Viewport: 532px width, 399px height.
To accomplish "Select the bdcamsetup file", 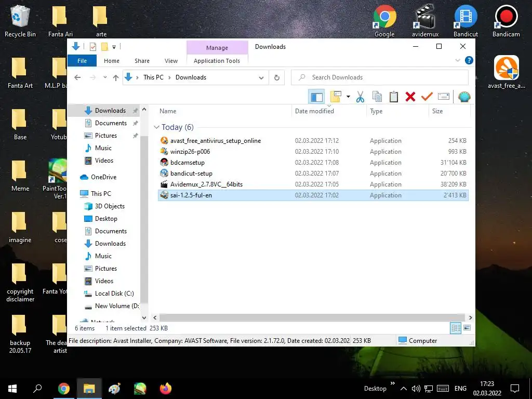I will [313, 162].
